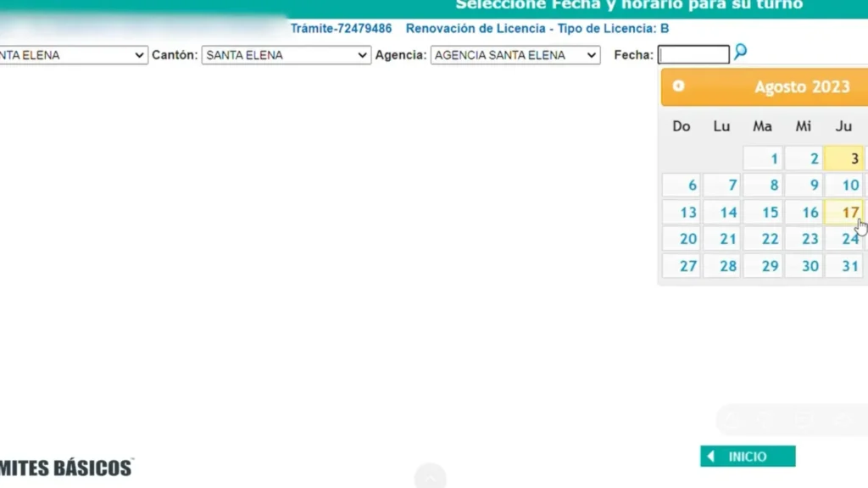
Task: Click the Trámite-72479486 link text
Action: [341, 28]
